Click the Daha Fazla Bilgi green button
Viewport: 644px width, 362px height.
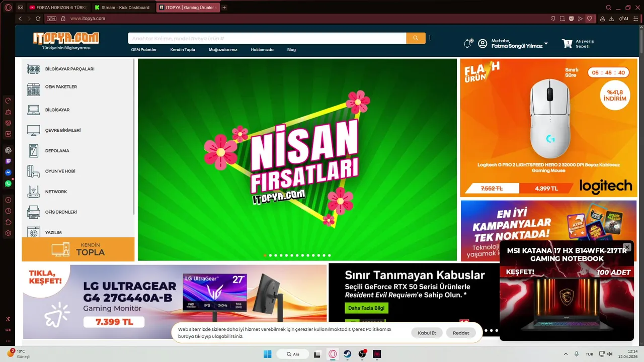366,308
